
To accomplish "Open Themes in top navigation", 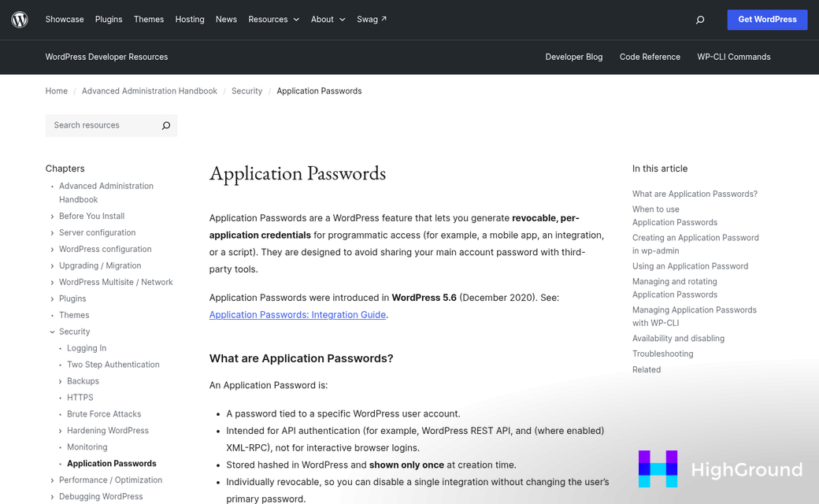I will click(x=149, y=20).
